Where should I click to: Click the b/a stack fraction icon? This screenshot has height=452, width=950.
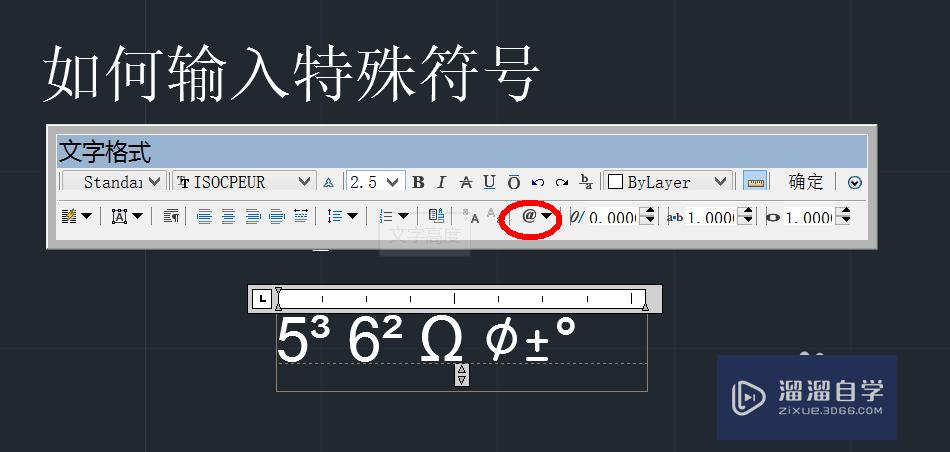(586, 182)
